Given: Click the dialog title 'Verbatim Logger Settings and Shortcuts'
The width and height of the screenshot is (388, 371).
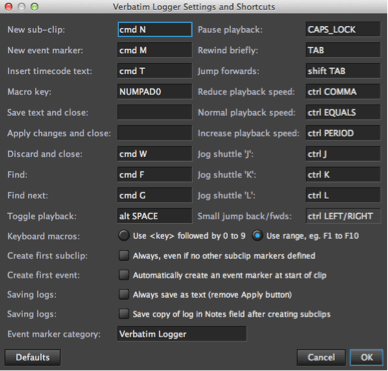Looking at the screenshot, I should [194, 7].
